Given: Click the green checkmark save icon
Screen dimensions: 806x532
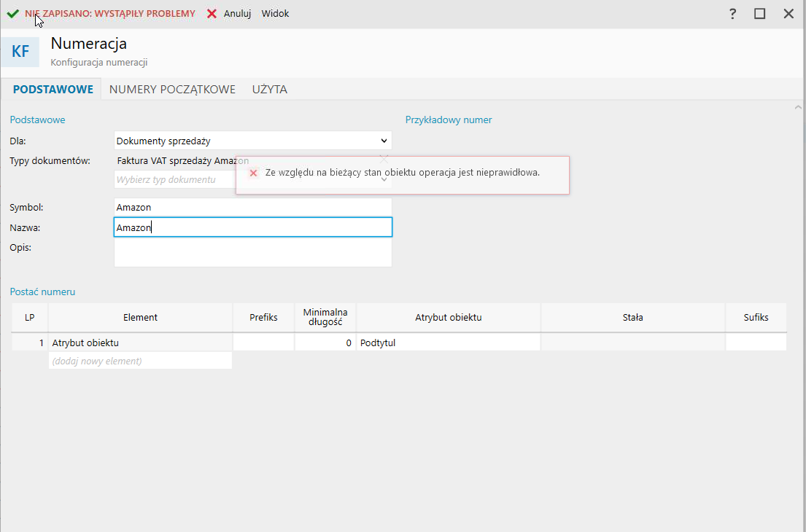Looking at the screenshot, I should [12, 13].
